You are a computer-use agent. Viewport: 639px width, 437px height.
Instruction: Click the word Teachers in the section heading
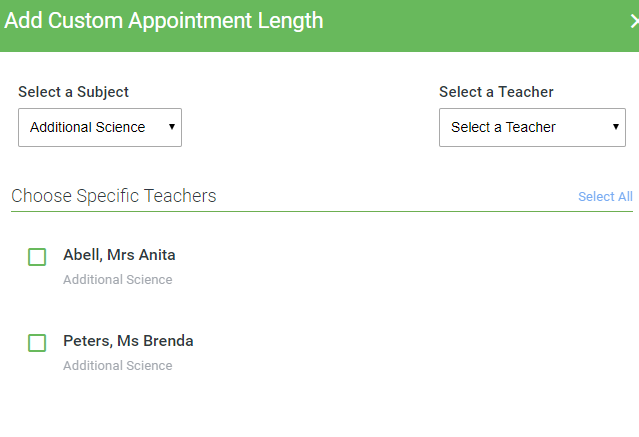coord(180,196)
